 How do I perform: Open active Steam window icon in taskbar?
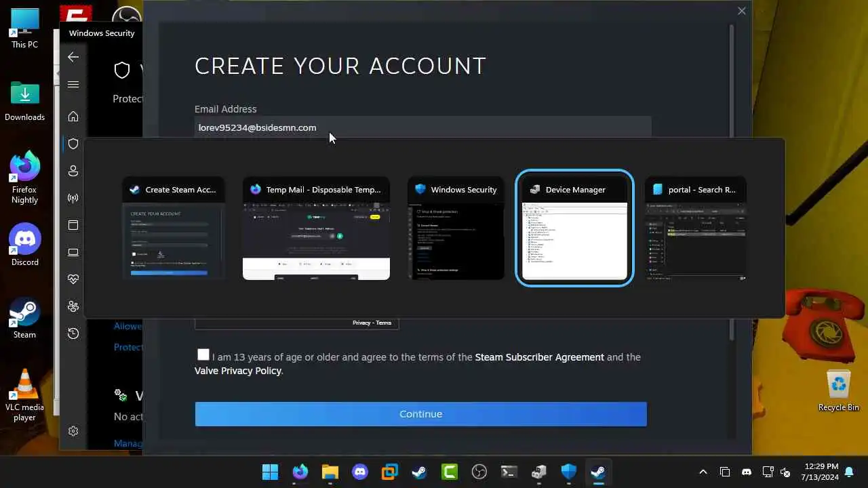pyautogui.click(x=598, y=472)
